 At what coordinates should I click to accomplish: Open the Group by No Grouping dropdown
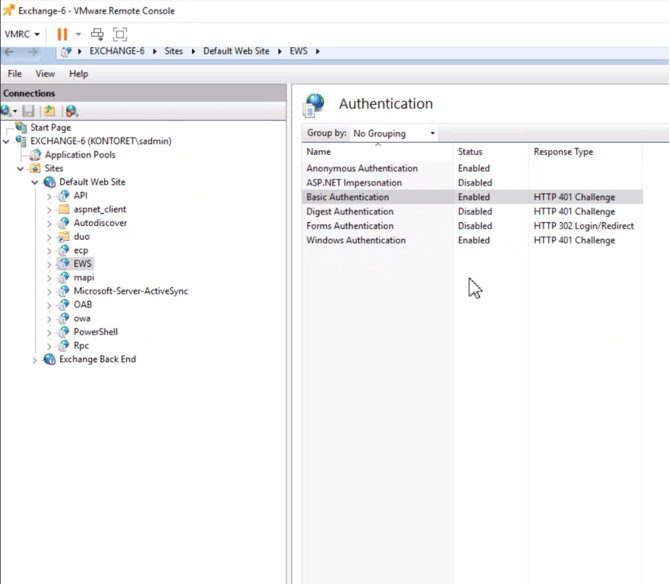click(394, 133)
